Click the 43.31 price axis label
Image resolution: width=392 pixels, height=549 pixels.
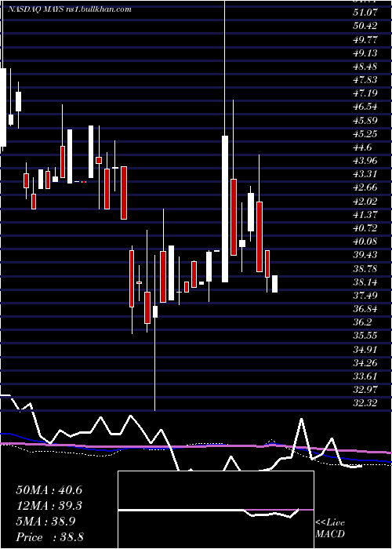click(x=366, y=174)
